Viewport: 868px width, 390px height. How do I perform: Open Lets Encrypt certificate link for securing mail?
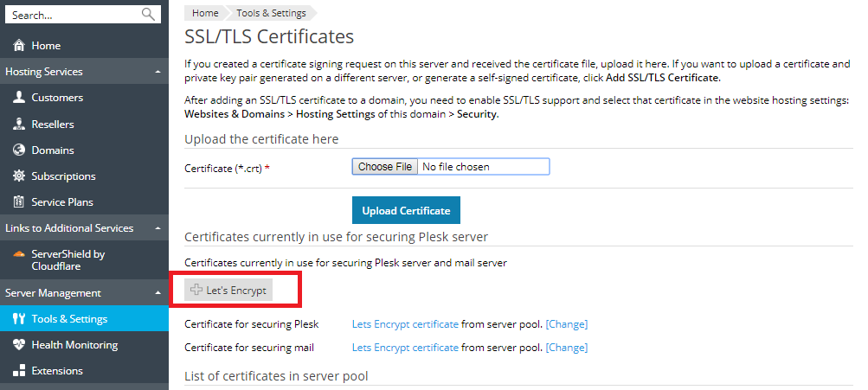click(x=405, y=348)
